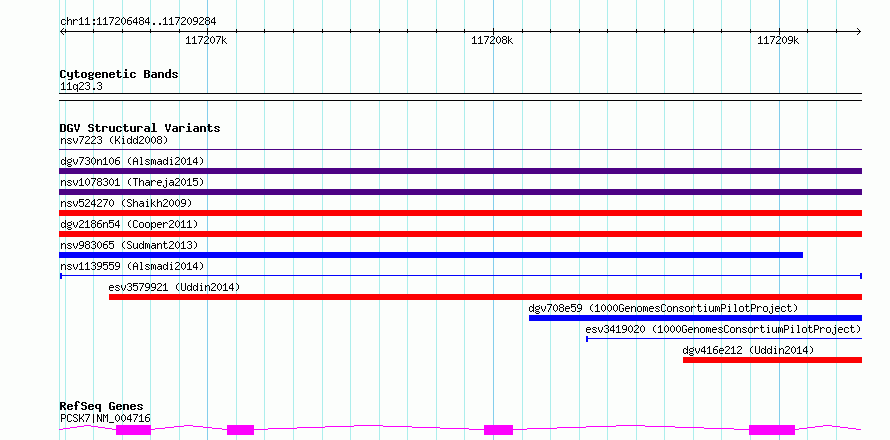
Task: Click the 117209k ruler tick label
Action: click(778, 40)
